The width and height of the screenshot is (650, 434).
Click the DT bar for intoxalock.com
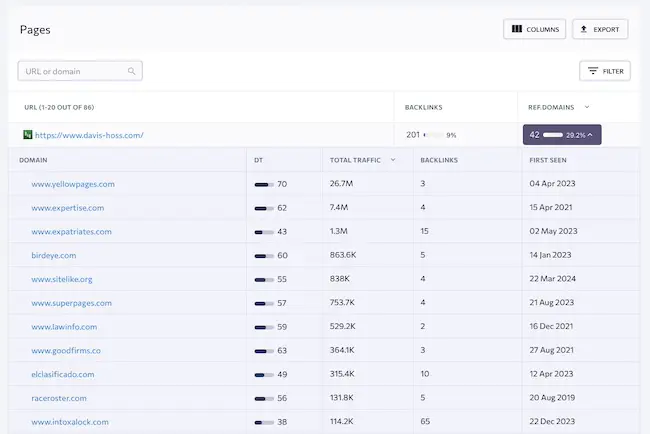point(264,422)
